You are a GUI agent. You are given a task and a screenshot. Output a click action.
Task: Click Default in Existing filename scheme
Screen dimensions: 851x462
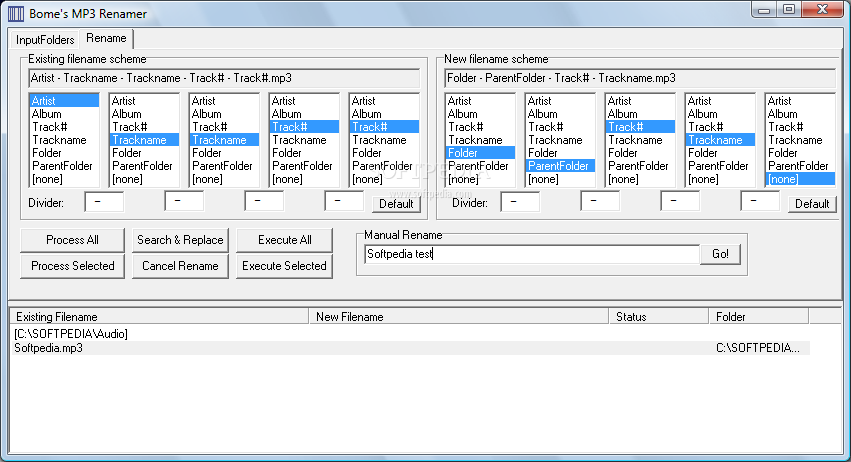click(x=396, y=204)
